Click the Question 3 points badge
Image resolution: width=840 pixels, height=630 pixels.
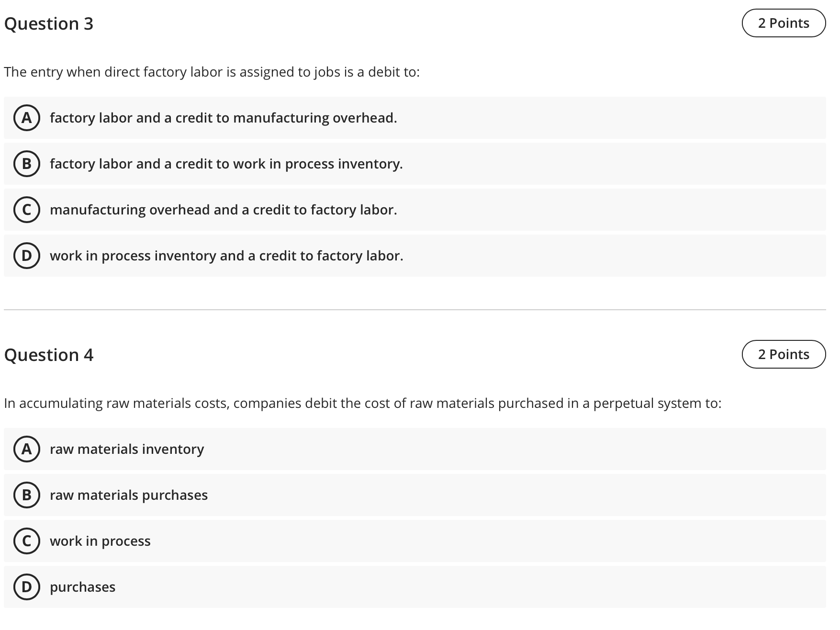click(x=784, y=23)
